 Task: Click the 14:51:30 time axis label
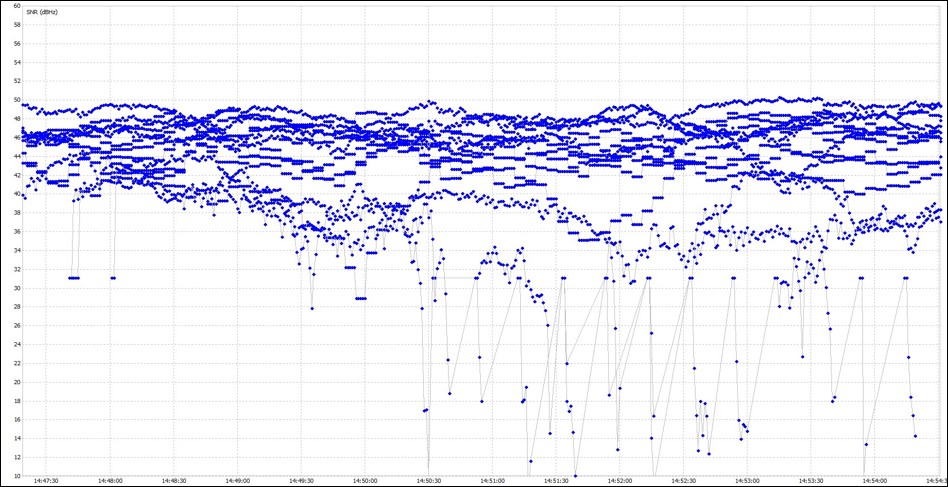[x=557, y=480]
